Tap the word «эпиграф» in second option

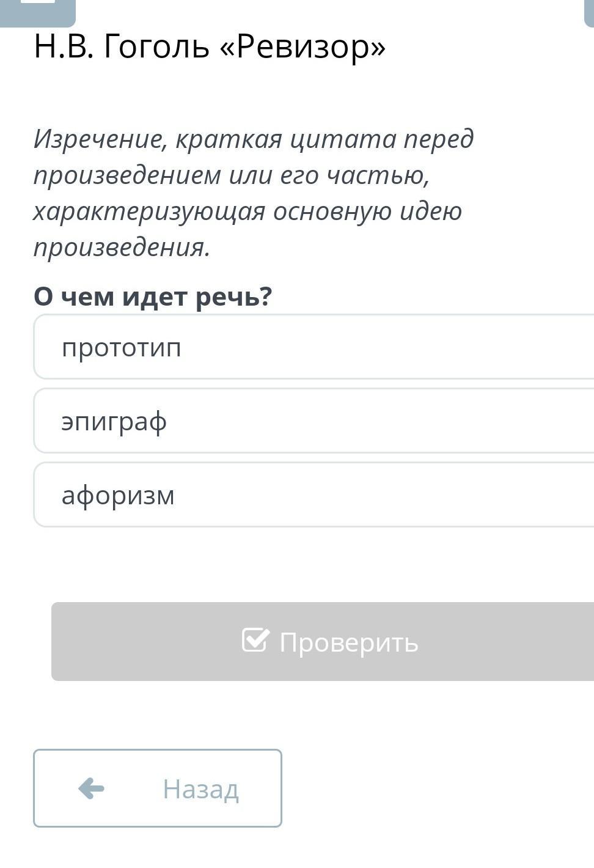tap(114, 422)
